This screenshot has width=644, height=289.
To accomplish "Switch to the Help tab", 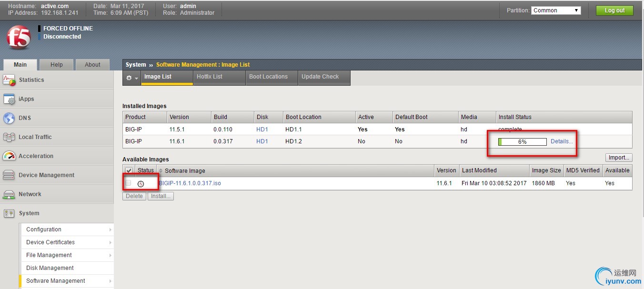I will point(57,65).
